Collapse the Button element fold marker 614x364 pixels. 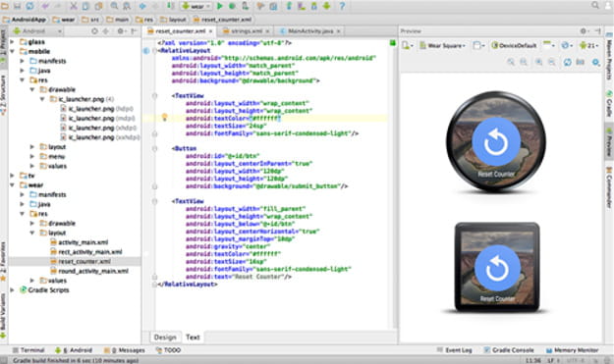[x=154, y=148]
